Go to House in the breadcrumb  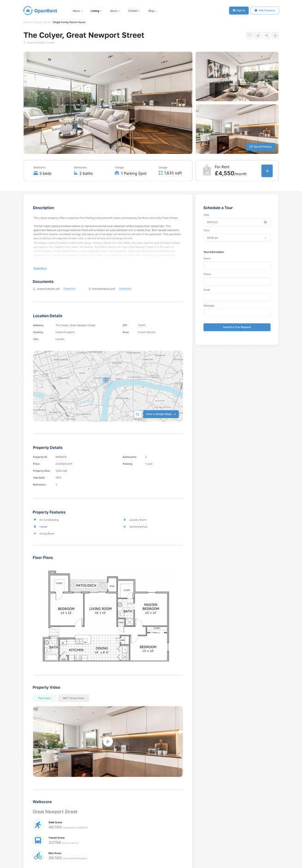pyautogui.click(x=47, y=22)
